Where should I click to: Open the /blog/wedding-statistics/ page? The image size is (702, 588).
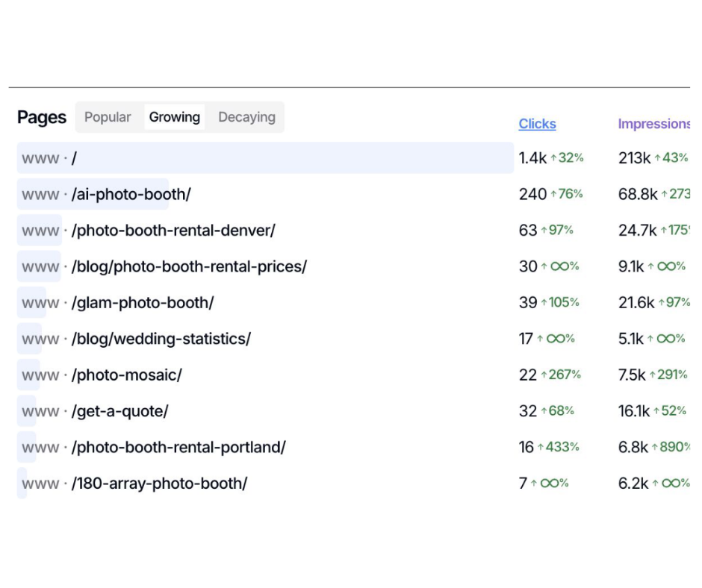click(161, 338)
